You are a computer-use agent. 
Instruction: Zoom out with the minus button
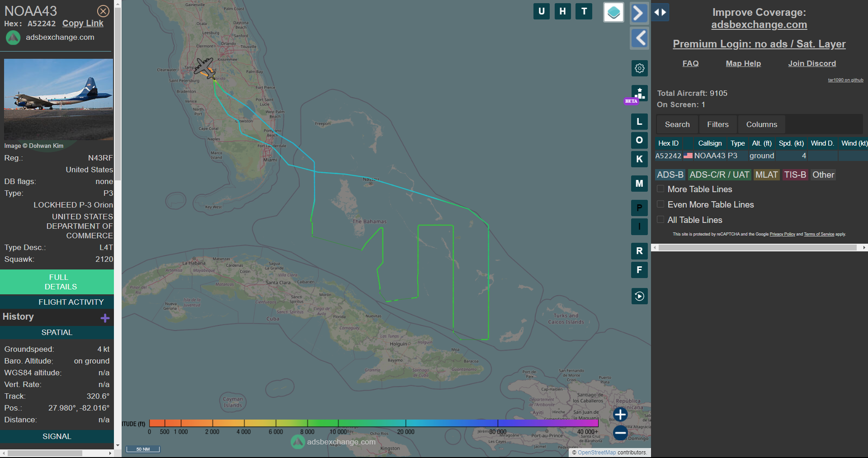click(620, 433)
